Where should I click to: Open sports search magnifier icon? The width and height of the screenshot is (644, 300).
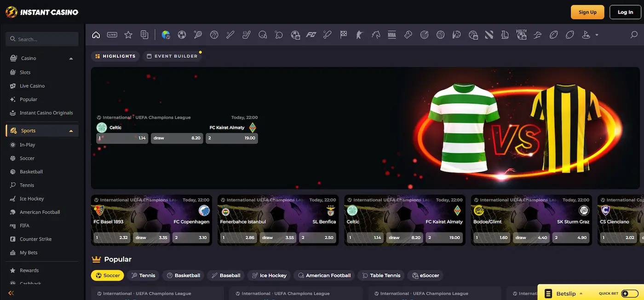click(634, 35)
